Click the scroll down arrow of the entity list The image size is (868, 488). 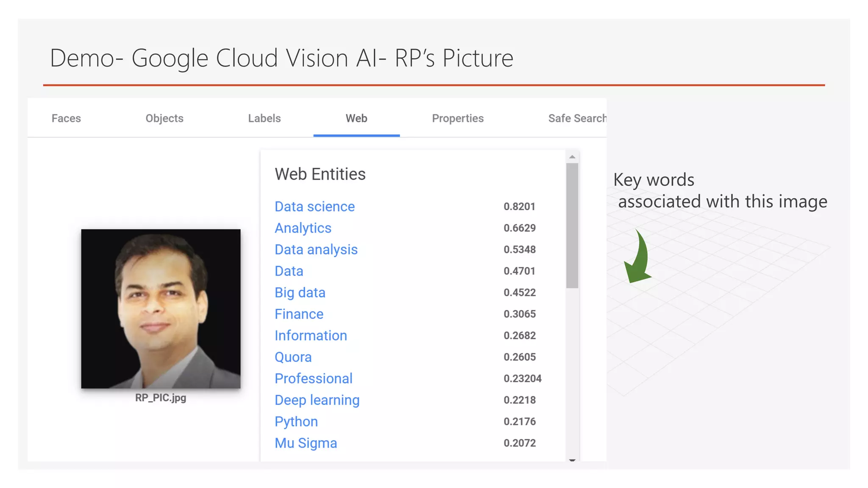click(x=572, y=460)
